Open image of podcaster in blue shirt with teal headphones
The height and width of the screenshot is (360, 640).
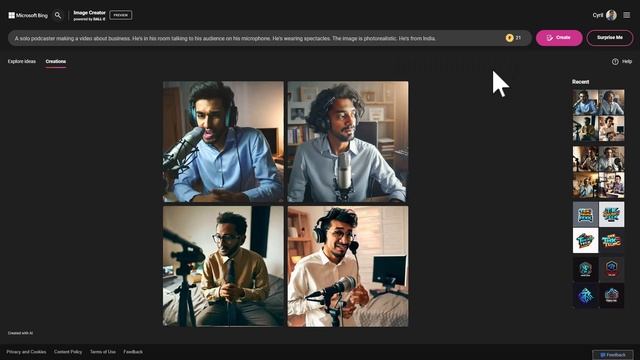point(223,142)
